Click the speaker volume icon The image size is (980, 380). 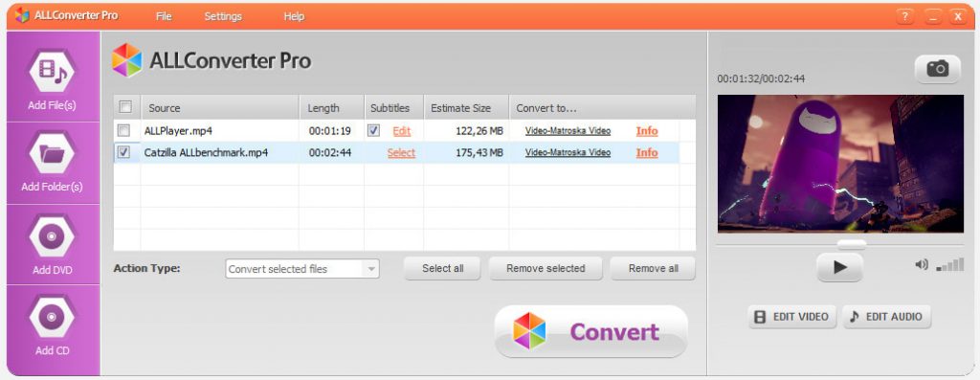(922, 265)
